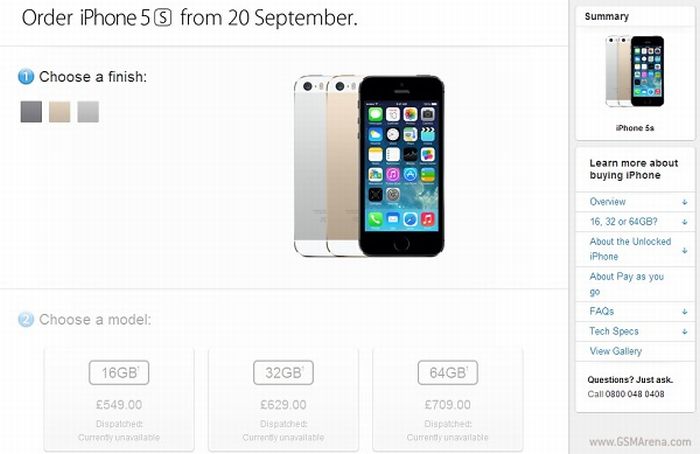This screenshot has height=454, width=700.
Task: Open the FAQs link
Action: click(x=601, y=311)
